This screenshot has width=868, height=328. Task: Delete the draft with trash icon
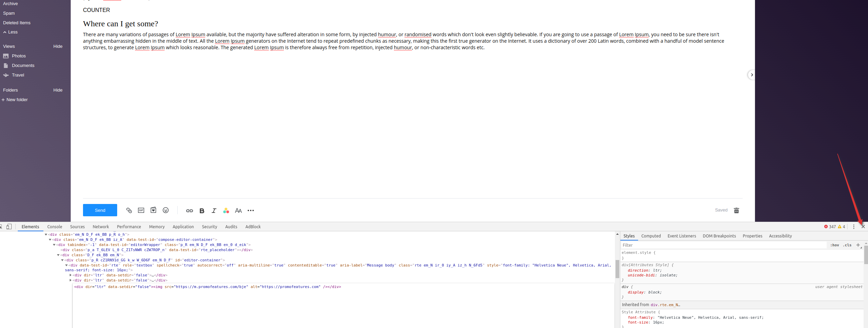pos(736,210)
